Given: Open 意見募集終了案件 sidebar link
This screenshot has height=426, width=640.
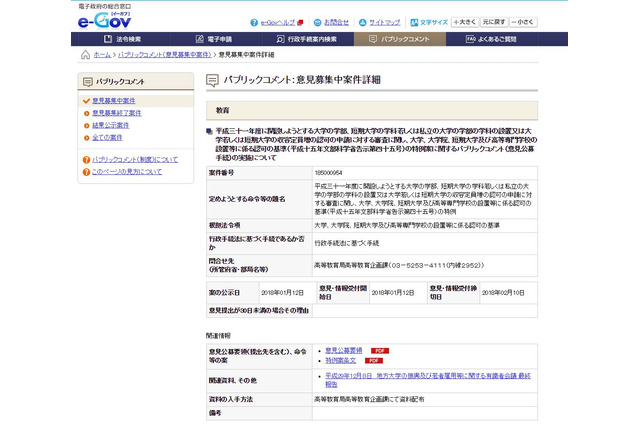Looking at the screenshot, I should click(x=117, y=113).
